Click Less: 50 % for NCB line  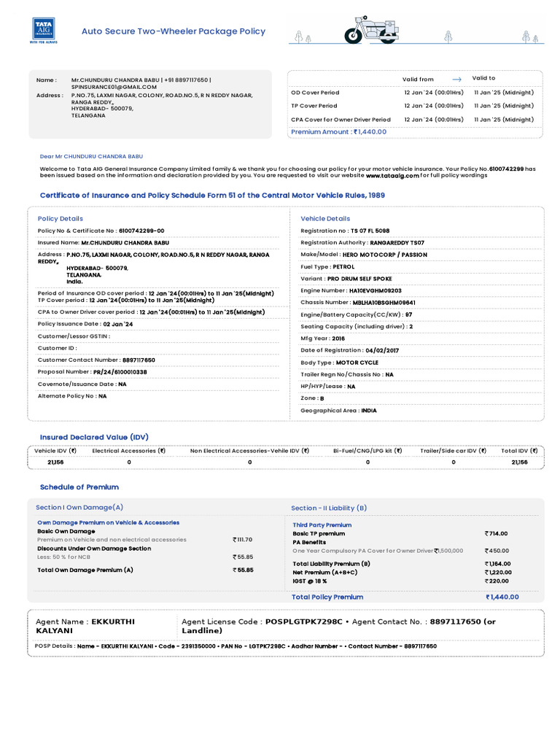64,557
